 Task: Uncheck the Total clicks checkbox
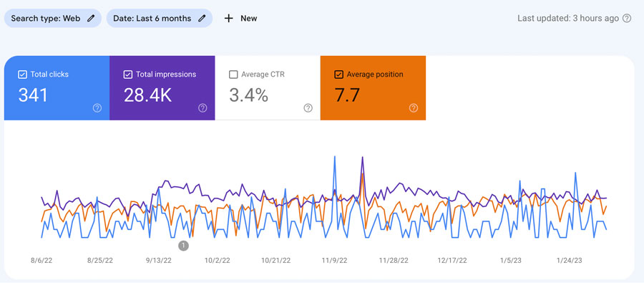click(23, 75)
